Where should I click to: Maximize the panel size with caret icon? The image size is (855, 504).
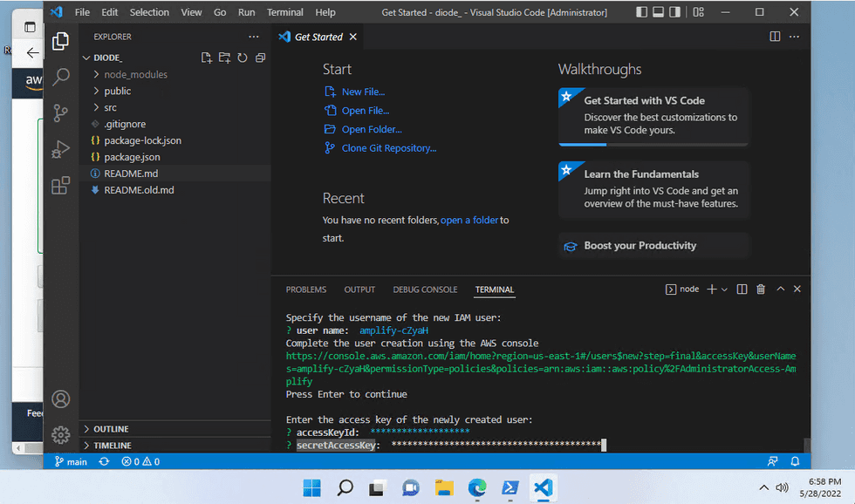pos(780,289)
